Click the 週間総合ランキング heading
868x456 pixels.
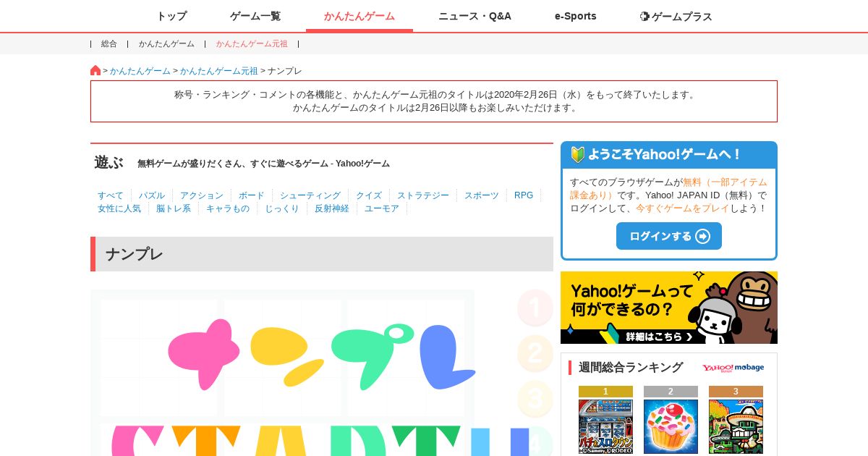[x=631, y=368]
